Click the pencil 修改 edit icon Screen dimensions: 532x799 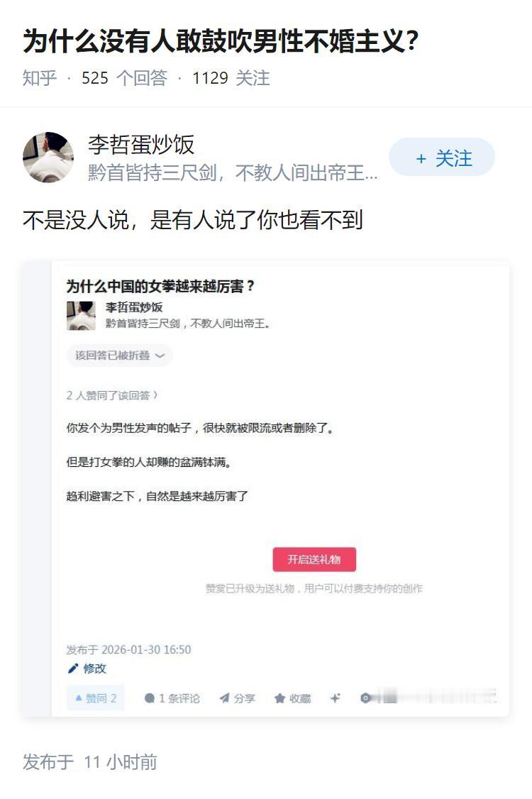pyautogui.click(x=73, y=668)
